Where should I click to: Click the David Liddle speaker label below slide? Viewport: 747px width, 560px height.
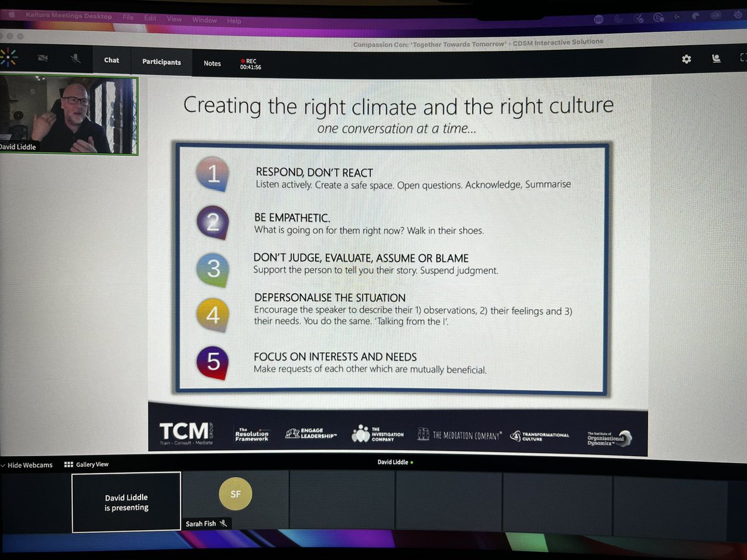395,462
